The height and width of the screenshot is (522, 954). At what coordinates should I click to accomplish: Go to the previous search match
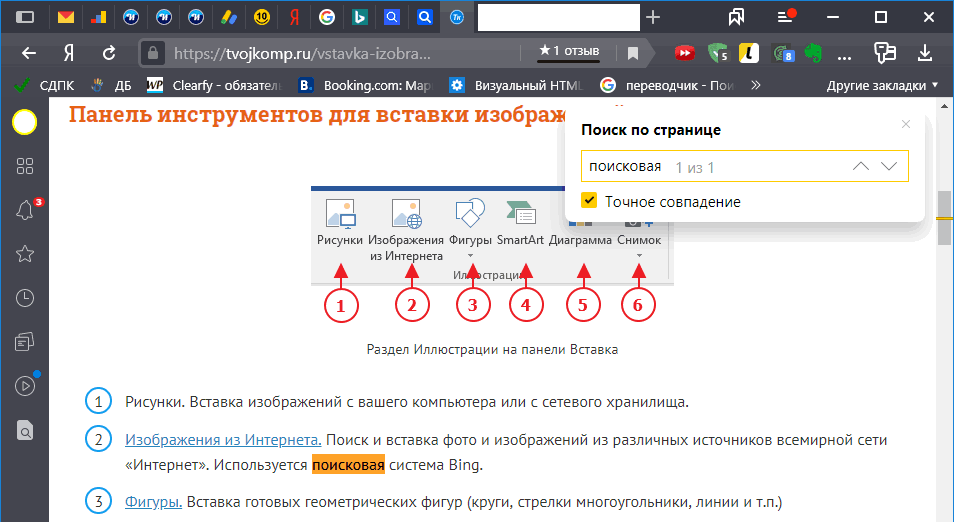point(860,166)
